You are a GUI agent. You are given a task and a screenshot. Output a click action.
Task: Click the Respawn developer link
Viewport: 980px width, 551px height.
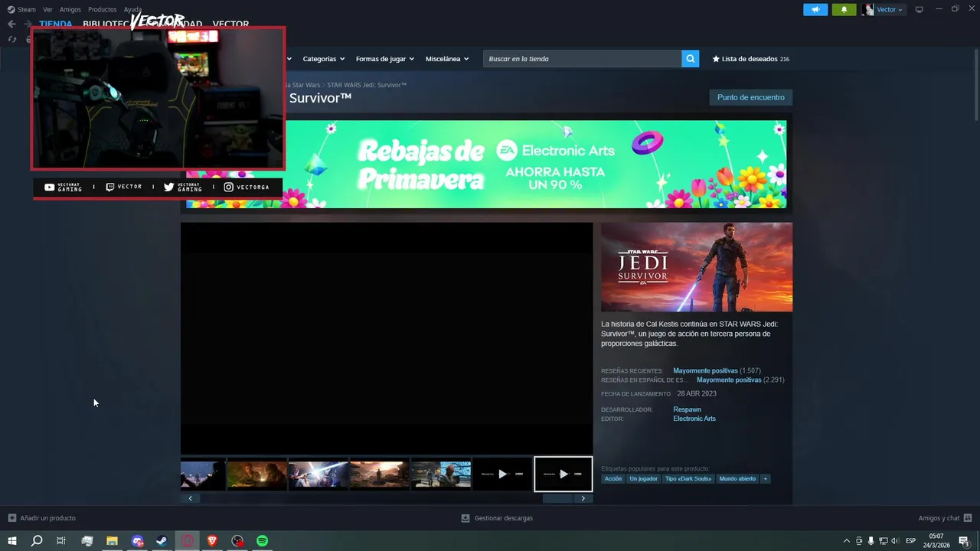tap(687, 409)
